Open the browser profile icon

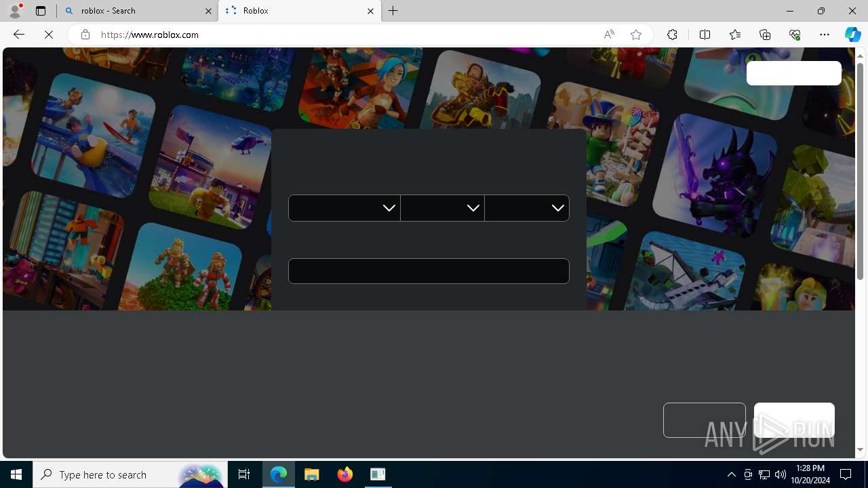tap(15, 11)
